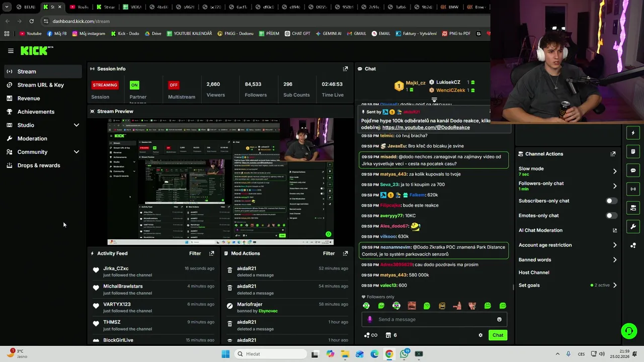644x362 pixels.
Task: Open chat settings gear icon
Action: pos(480,335)
